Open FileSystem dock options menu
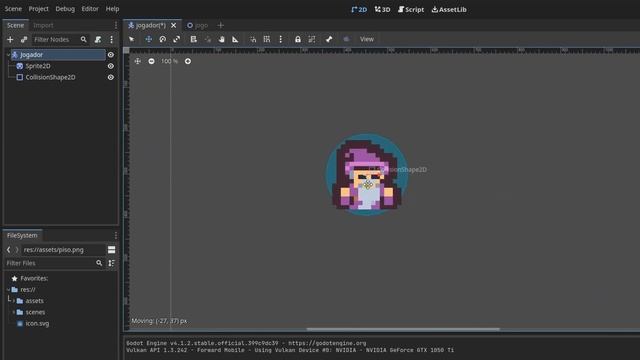This screenshot has height=360, width=640. click(116, 236)
